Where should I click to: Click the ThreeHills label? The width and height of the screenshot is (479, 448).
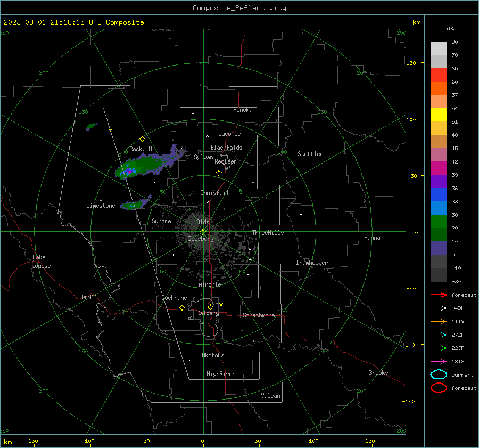pos(268,233)
